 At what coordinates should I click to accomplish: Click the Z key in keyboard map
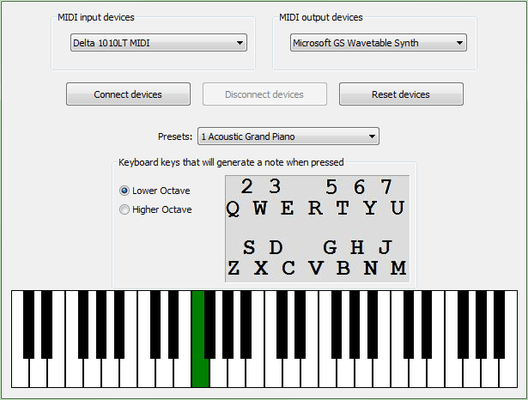pyautogui.click(x=234, y=268)
